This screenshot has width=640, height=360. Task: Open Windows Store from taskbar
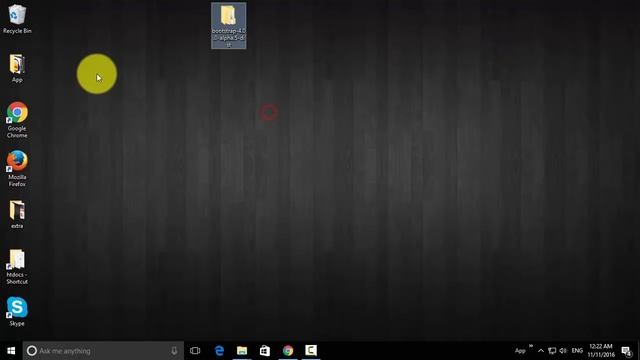pyautogui.click(x=265, y=351)
